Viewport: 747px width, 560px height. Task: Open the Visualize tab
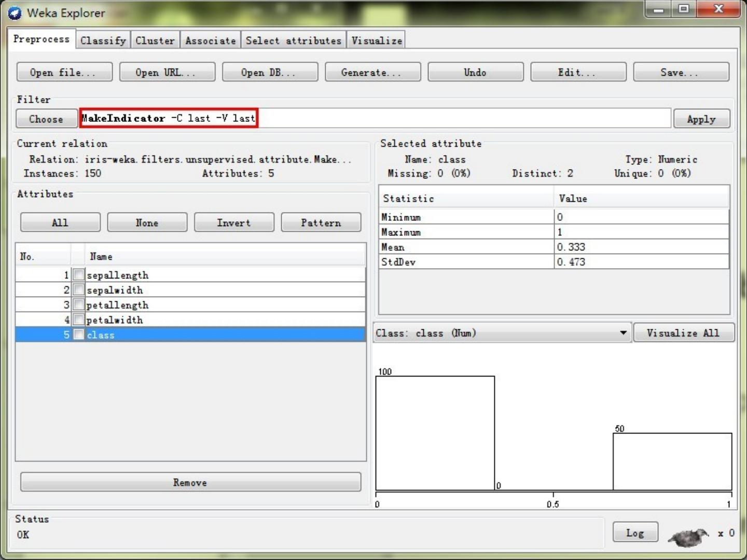[377, 40]
